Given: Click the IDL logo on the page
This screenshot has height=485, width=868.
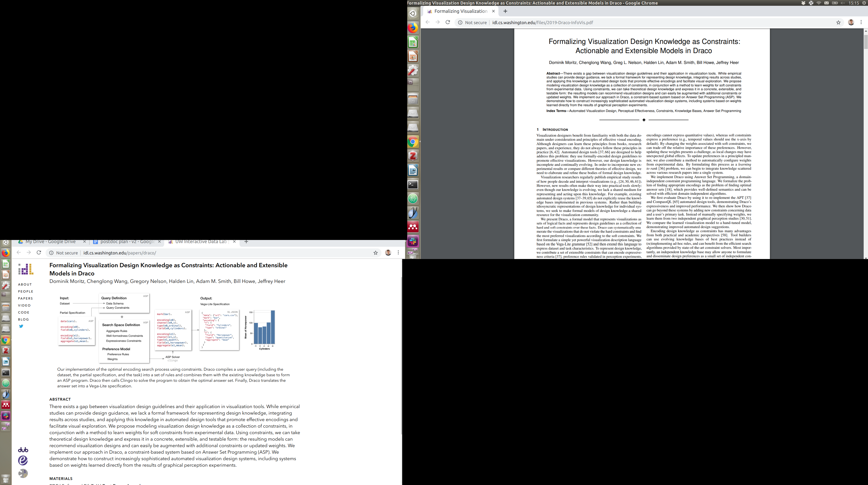Looking at the screenshot, I should pos(26,269).
